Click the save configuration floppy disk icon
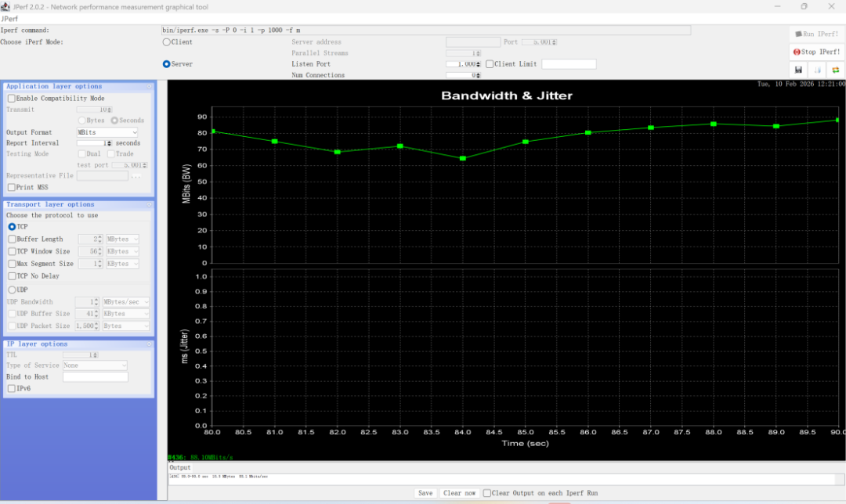846x504 pixels. tap(800, 70)
